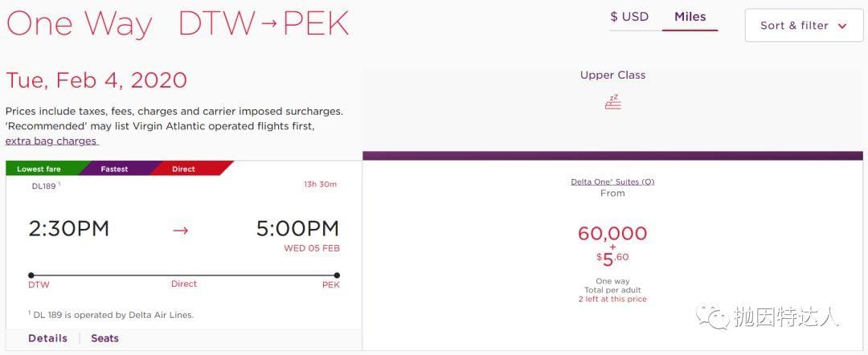Image resolution: width=868 pixels, height=355 pixels.
Task: Click the DL189 flight number
Action: (x=44, y=186)
